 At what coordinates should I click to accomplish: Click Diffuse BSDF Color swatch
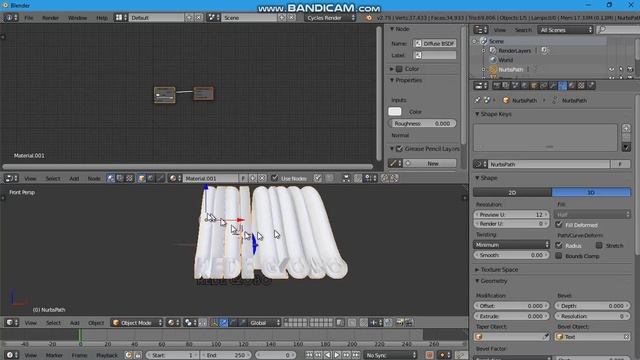(x=395, y=111)
